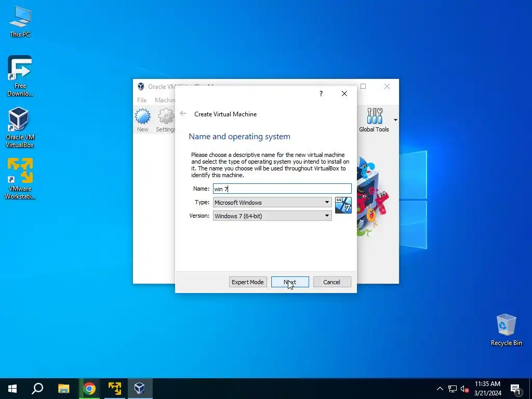This screenshot has width=532, height=399.
Task: Open Machine menu in VirtualBox Manager
Action: [x=165, y=100]
